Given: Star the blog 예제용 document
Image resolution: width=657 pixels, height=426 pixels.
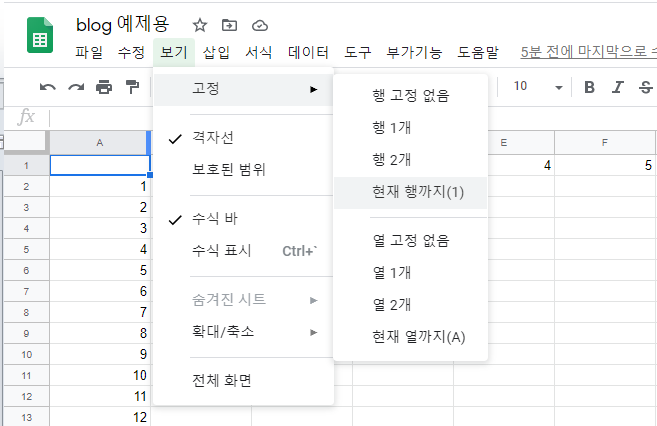Looking at the screenshot, I should coord(200,26).
